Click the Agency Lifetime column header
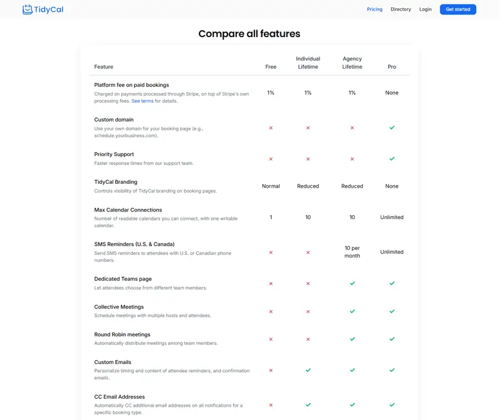Screen dimensions: 504x420 (352, 63)
